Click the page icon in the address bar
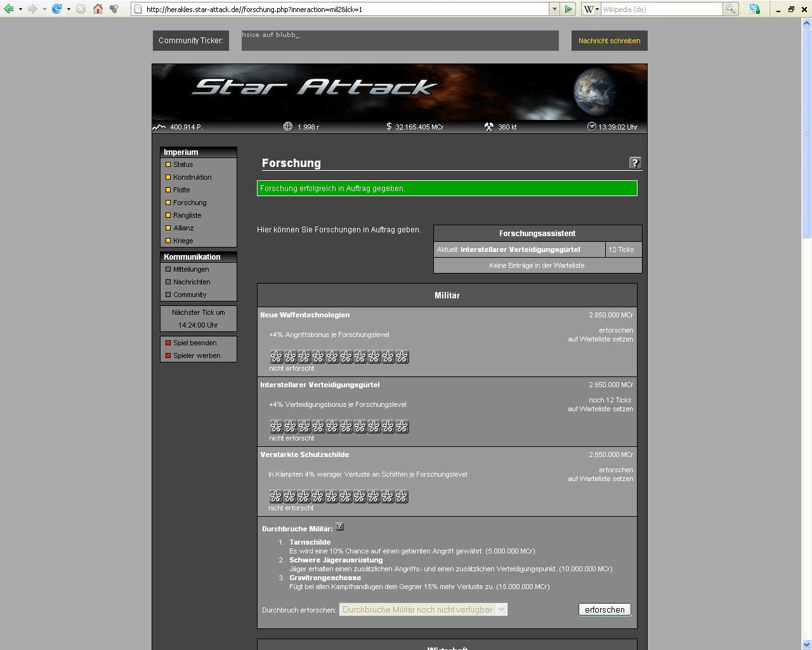 [138, 9]
